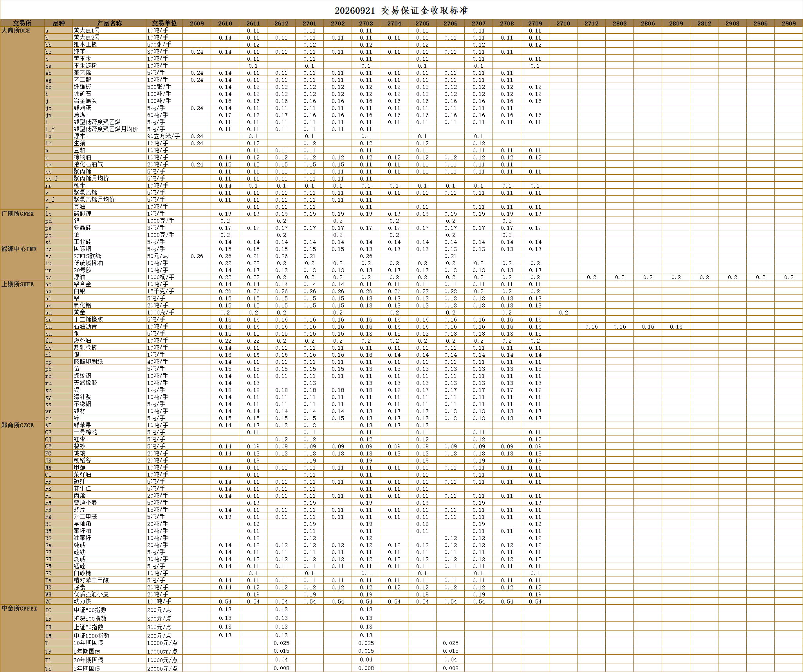Click product name 铁矿石
The height and width of the screenshot is (672, 803).
(x=83, y=94)
